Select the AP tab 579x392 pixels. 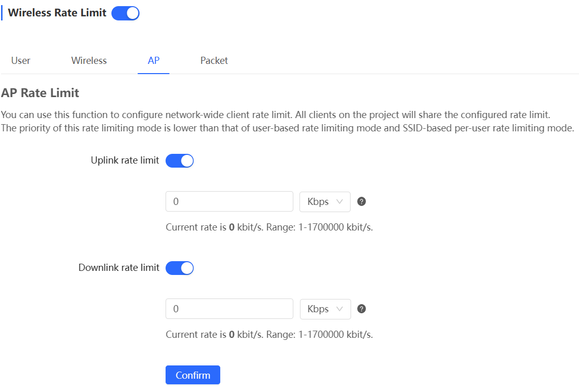153,60
